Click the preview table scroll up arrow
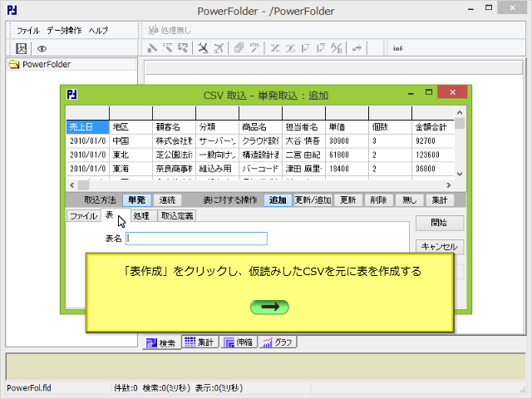This screenshot has width=532, height=399. click(x=460, y=112)
